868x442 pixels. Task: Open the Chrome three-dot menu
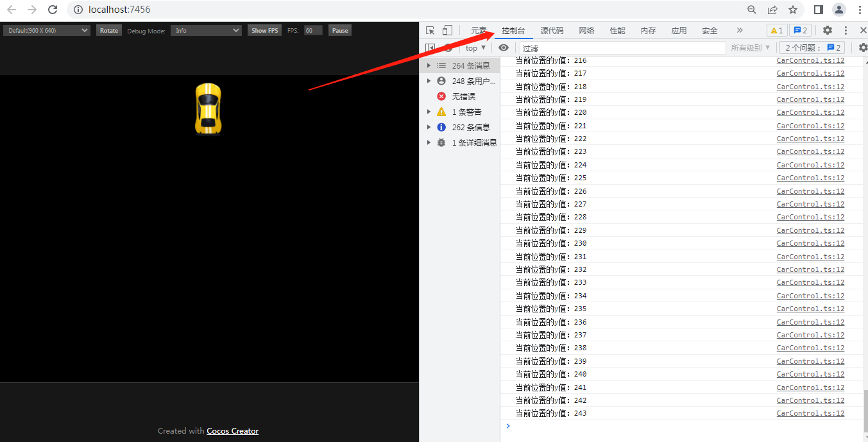tap(860, 10)
